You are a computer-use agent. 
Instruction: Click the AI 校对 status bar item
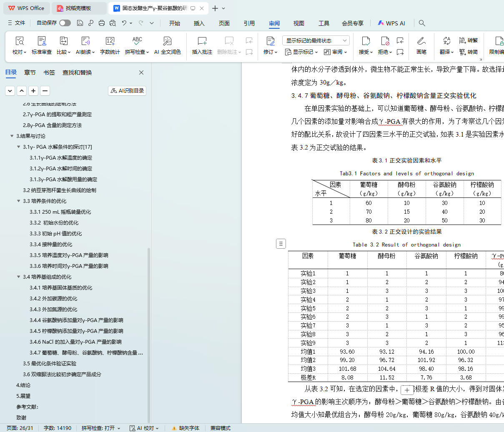(x=144, y=428)
